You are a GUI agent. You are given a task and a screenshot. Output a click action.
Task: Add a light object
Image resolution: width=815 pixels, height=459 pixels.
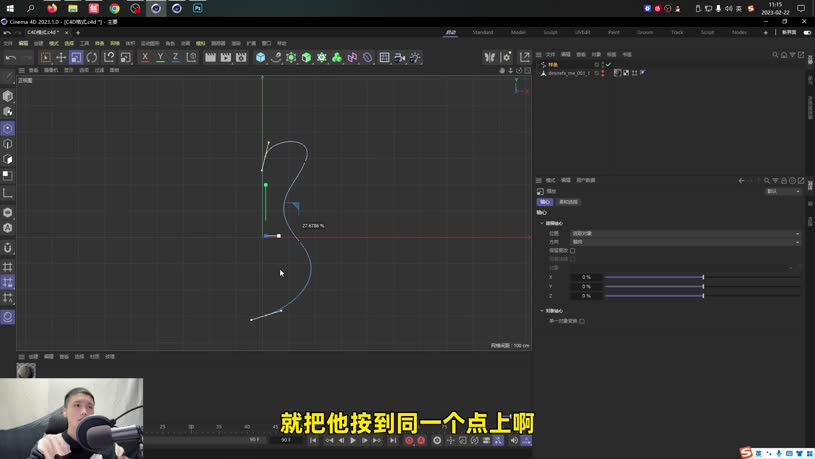(415, 58)
